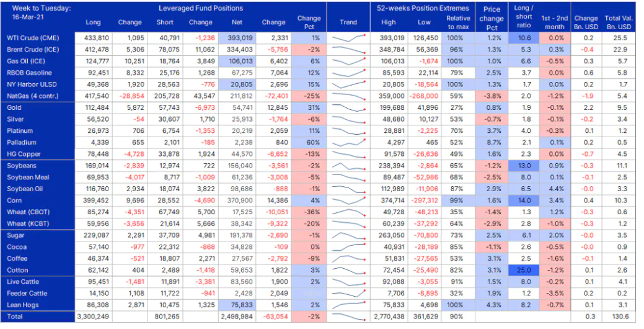Image resolution: width=644 pixels, height=329 pixels.
Task: Select the Price change Pct header
Action: pyautogui.click(x=492, y=19)
